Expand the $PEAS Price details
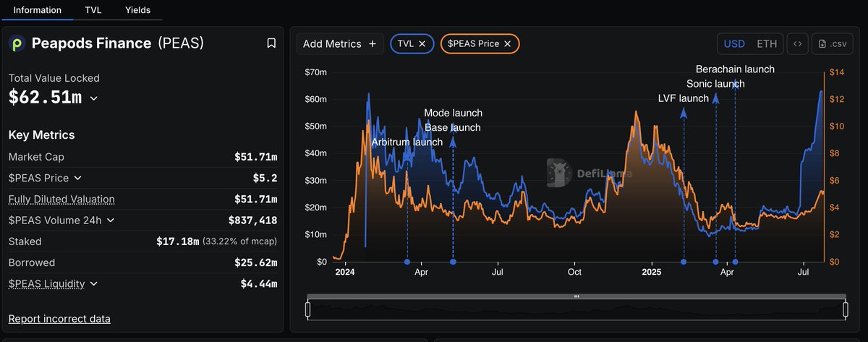The height and width of the screenshot is (342, 868). (78, 178)
